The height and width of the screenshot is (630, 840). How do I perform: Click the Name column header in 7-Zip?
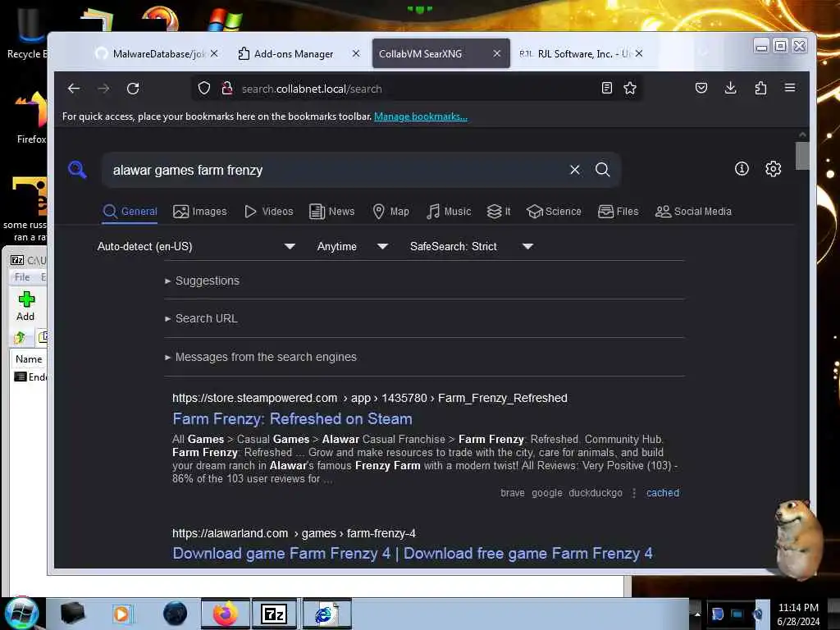[x=29, y=359]
